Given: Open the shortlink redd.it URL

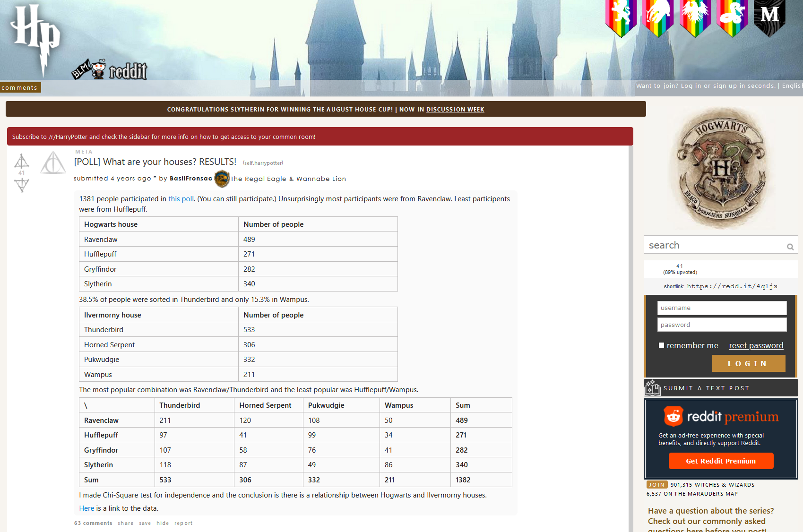Looking at the screenshot, I should [x=732, y=286].
